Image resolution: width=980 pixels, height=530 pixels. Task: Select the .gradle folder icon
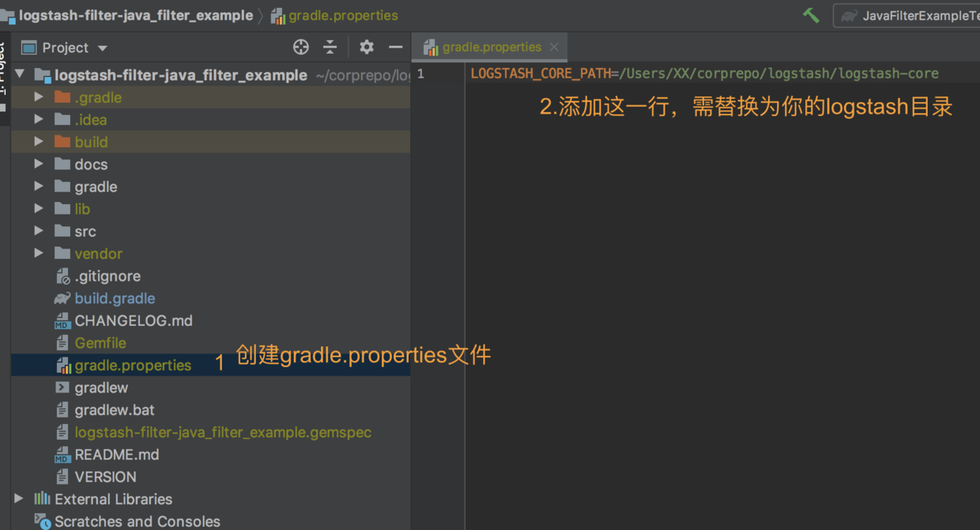pos(62,97)
